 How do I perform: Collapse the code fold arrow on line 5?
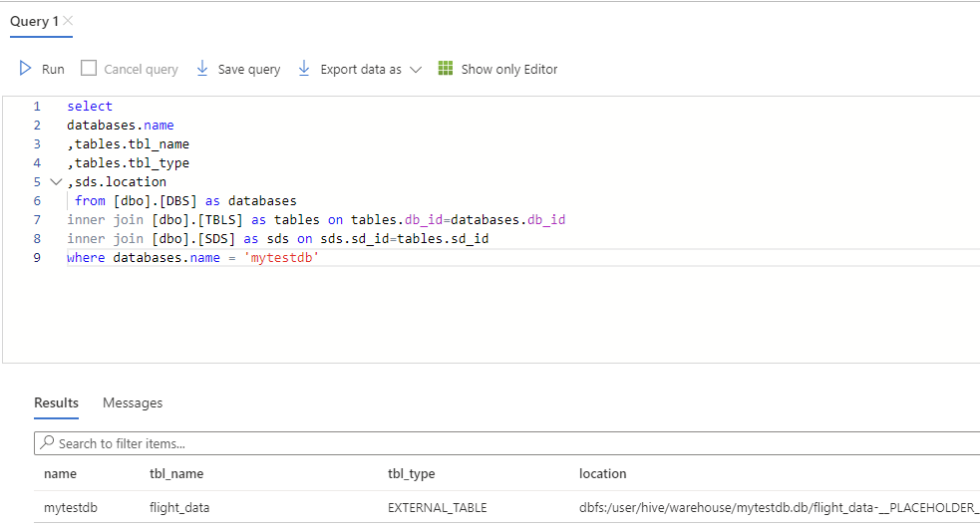tap(55, 182)
